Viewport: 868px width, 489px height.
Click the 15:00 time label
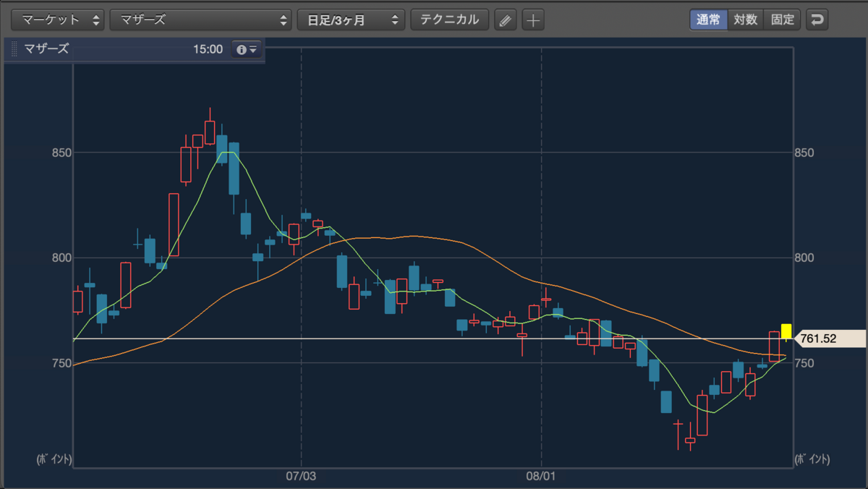click(x=208, y=50)
